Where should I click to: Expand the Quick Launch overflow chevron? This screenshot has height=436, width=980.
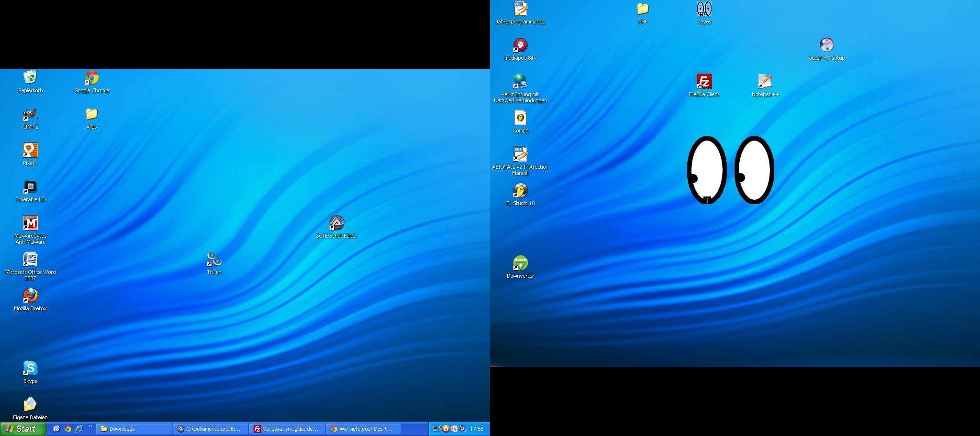click(x=90, y=426)
